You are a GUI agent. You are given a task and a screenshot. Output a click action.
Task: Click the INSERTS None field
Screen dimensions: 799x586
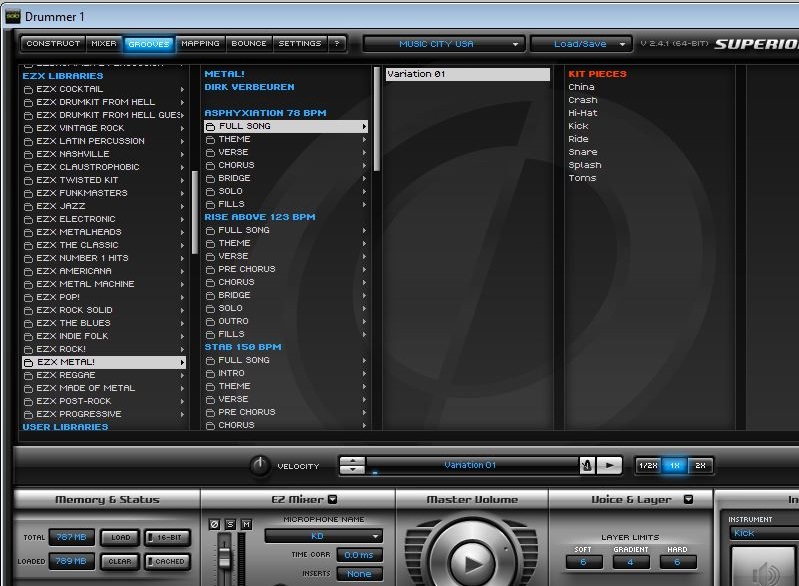coord(359,574)
